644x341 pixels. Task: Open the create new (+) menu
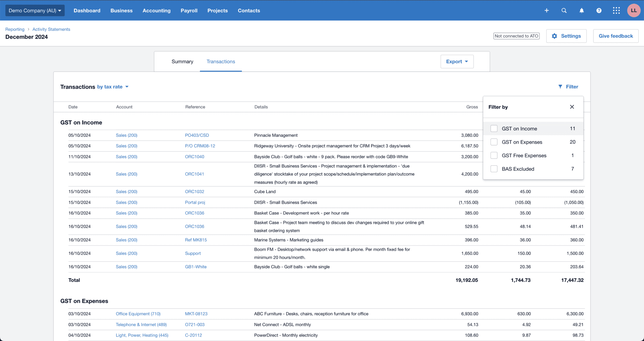[547, 10]
